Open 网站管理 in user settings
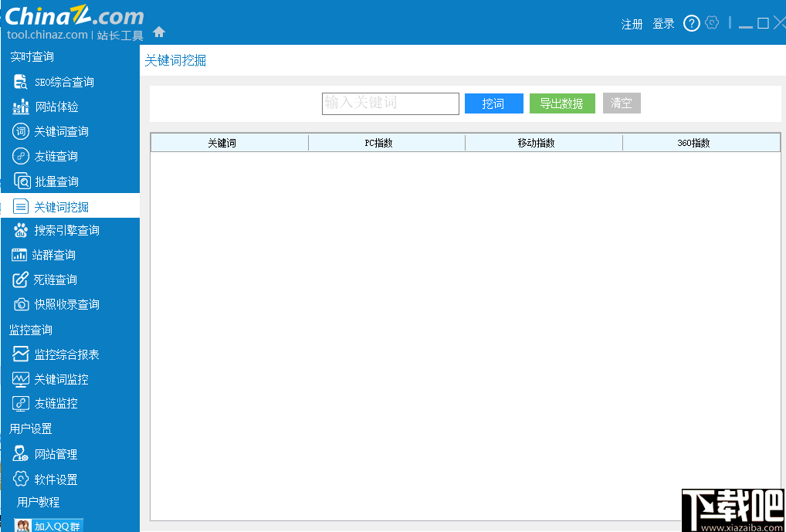The image size is (786, 532). pos(56,454)
